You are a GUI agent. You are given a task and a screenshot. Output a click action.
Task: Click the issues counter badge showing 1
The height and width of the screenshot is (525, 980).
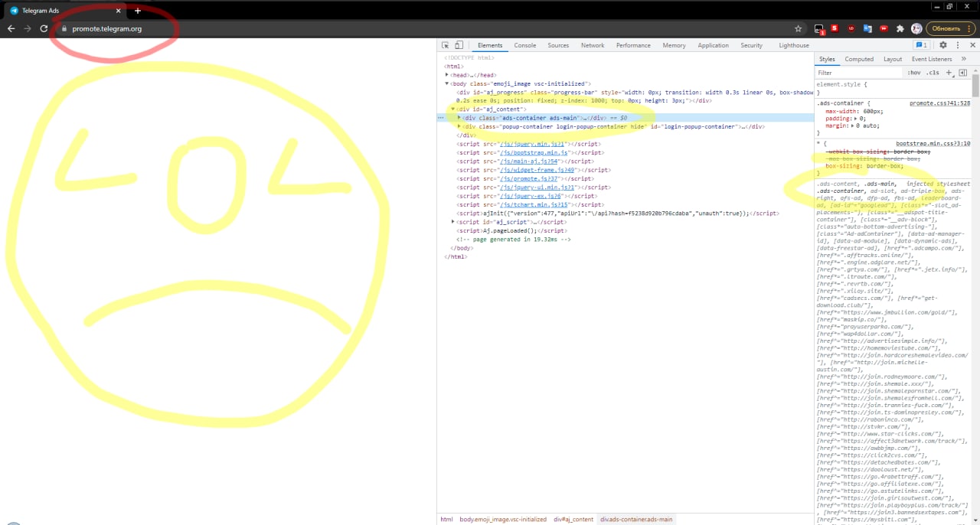tap(922, 45)
